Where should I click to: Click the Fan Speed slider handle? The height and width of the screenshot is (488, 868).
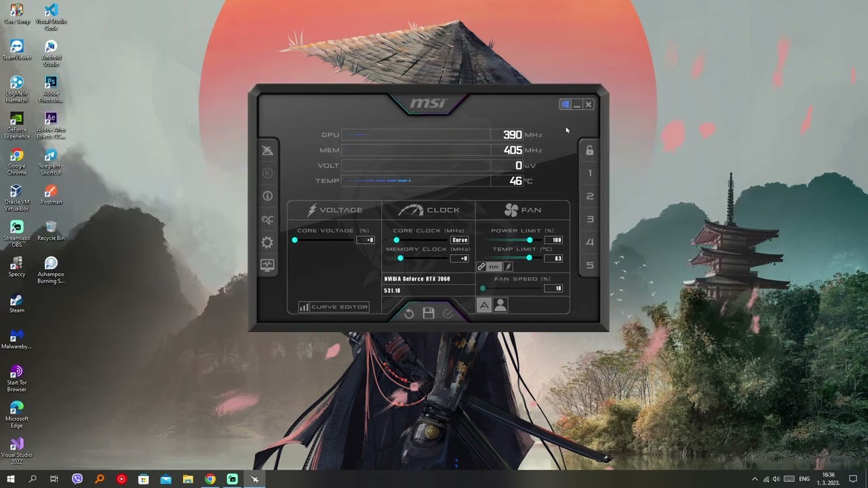click(x=483, y=288)
